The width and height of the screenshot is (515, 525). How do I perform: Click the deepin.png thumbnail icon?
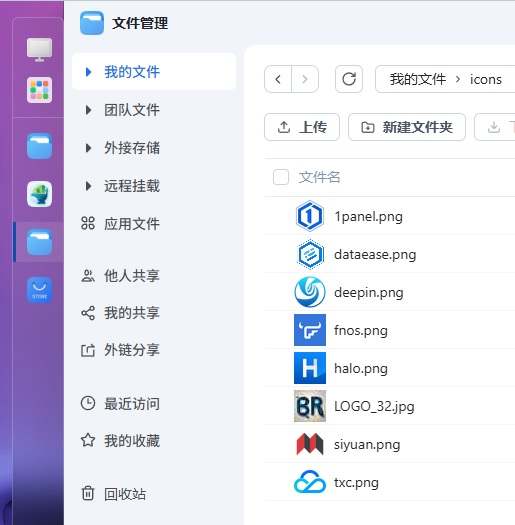310,292
